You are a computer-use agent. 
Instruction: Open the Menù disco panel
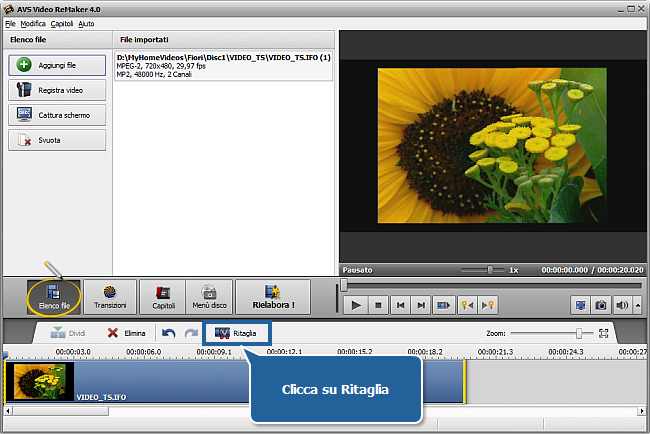coord(208,298)
